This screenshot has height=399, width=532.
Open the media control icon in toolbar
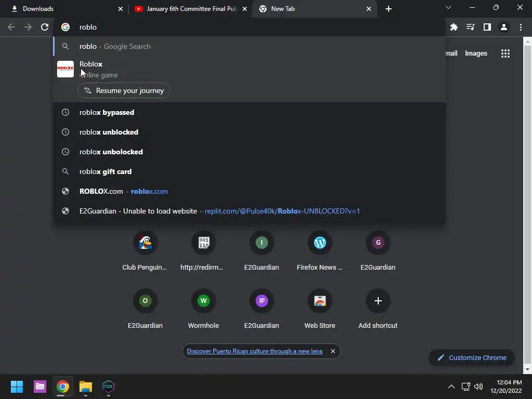coord(471,27)
